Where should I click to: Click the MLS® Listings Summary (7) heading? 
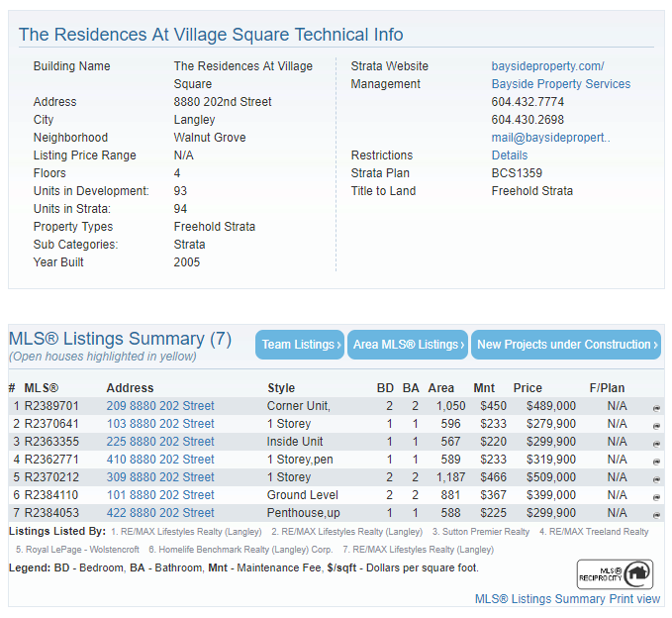click(x=120, y=339)
